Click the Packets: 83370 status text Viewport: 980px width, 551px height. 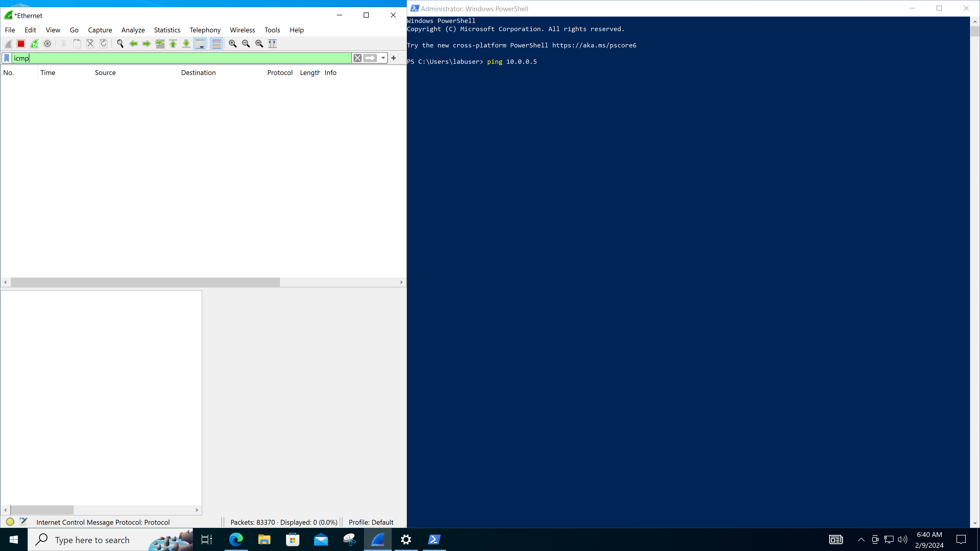(253, 522)
